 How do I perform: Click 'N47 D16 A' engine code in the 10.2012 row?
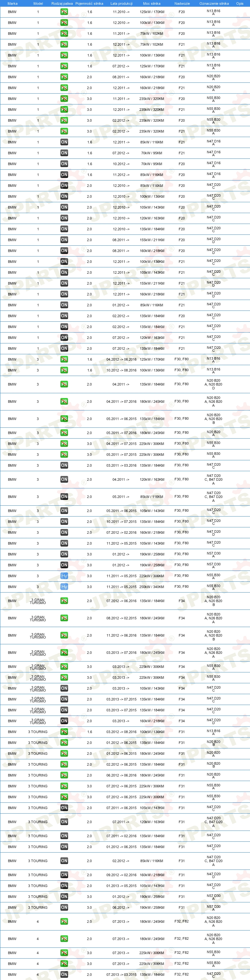click(x=214, y=164)
